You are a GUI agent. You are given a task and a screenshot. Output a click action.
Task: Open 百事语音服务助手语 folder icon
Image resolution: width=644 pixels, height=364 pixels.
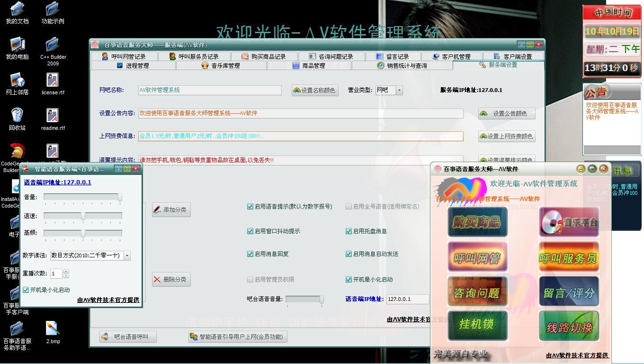point(17,336)
